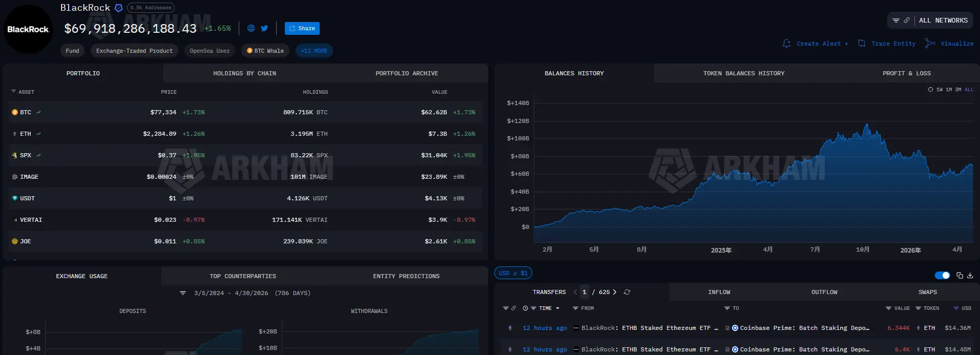
Task: Click the ETH price chart trend icon
Action: pos(38,134)
